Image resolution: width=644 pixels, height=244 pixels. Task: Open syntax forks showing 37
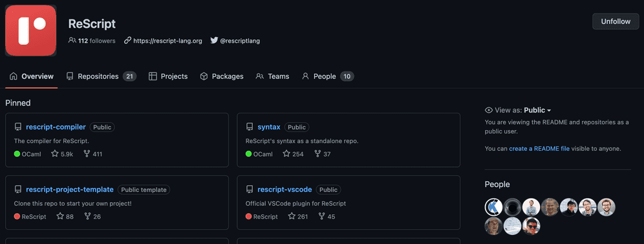click(x=323, y=154)
